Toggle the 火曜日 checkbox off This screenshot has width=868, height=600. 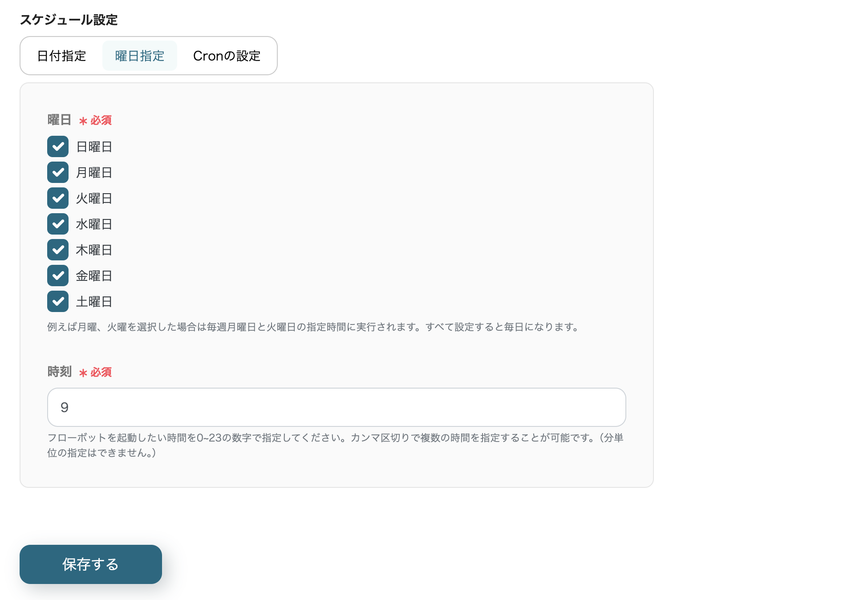pyautogui.click(x=58, y=198)
